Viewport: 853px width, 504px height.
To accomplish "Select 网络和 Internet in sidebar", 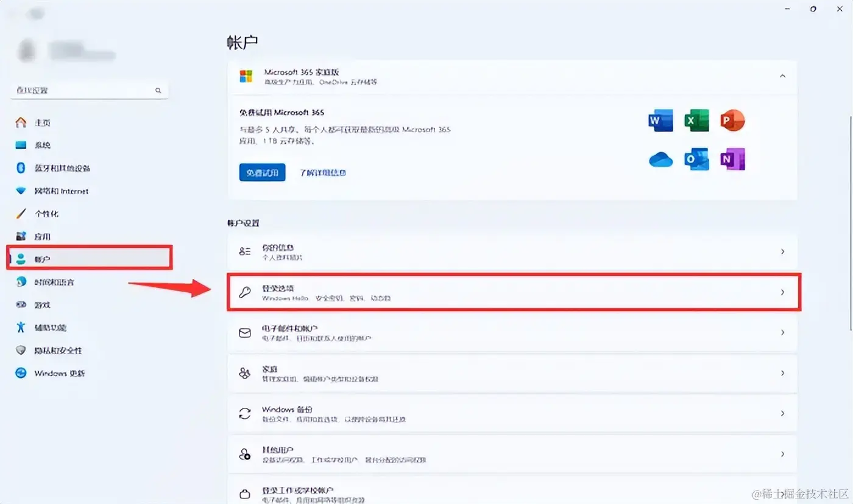I will [62, 191].
